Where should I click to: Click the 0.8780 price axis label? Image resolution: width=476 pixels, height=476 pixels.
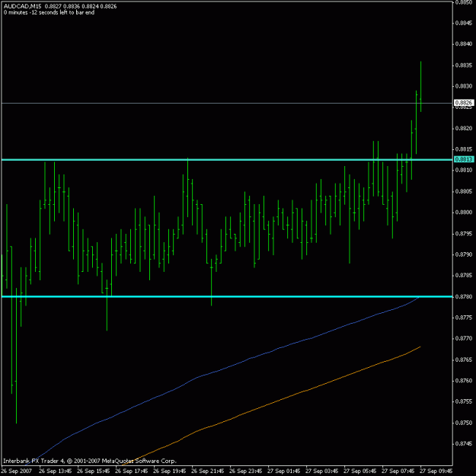(464, 296)
